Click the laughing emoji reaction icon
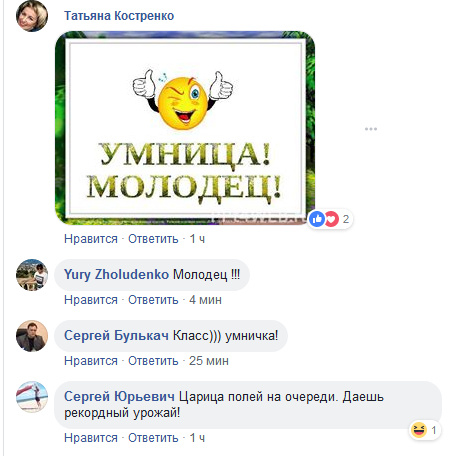 419,430
